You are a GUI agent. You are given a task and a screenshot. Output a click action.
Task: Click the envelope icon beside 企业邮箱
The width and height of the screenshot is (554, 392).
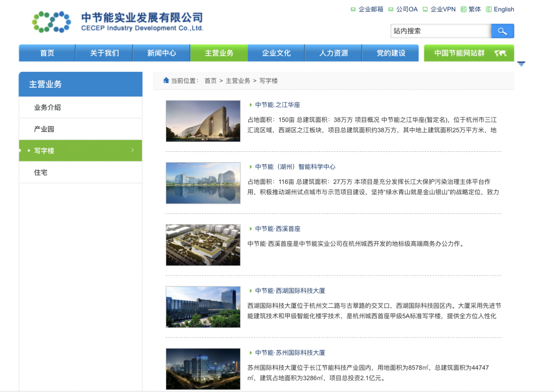pos(353,10)
